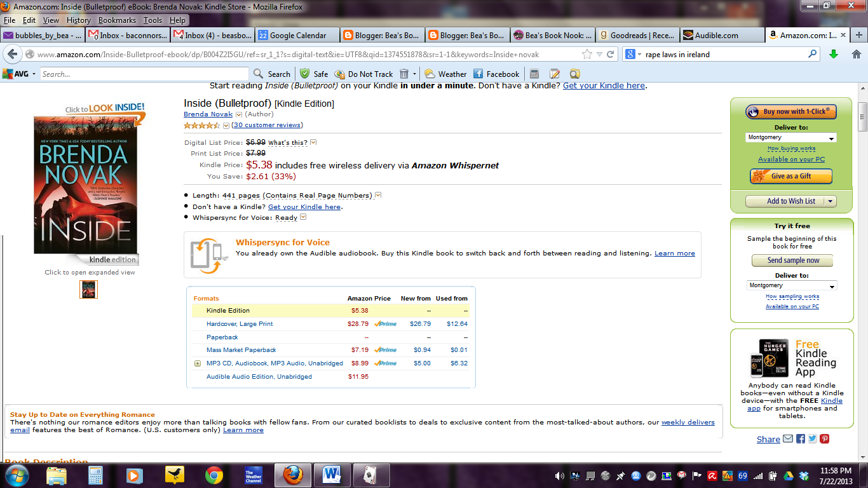The image size is (868, 488).
Task: Open the AVG Weather toolbar button
Action: (445, 74)
